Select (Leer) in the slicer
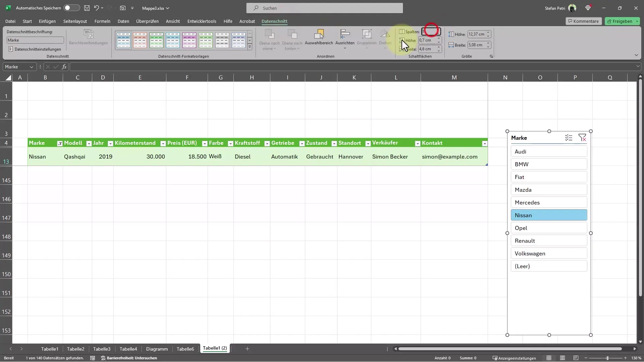Viewport: 644px width, 362px height. pos(549,266)
